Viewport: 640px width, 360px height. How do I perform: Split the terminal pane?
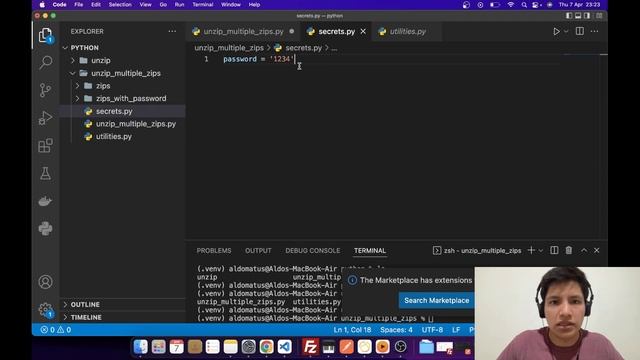(x=554, y=250)
